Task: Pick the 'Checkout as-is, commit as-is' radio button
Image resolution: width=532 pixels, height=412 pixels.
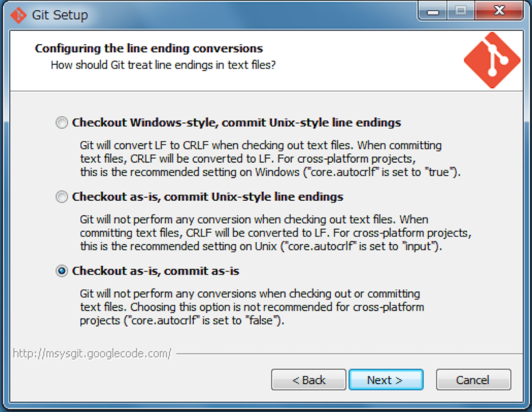Action: click(x=62, y=271)
